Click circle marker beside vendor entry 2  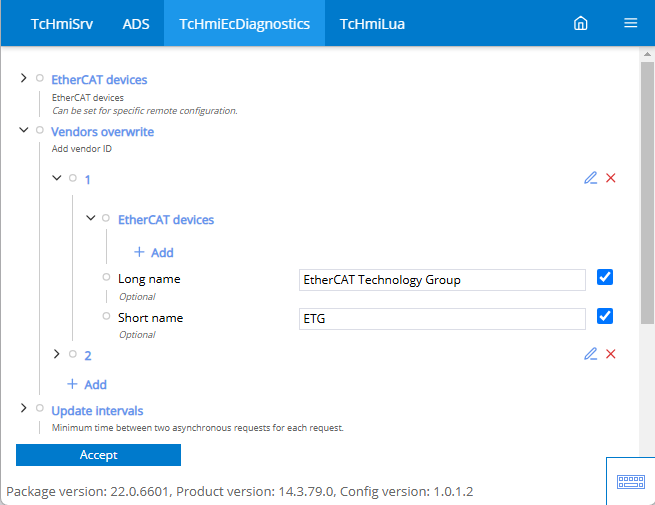(x=73, y=354)
